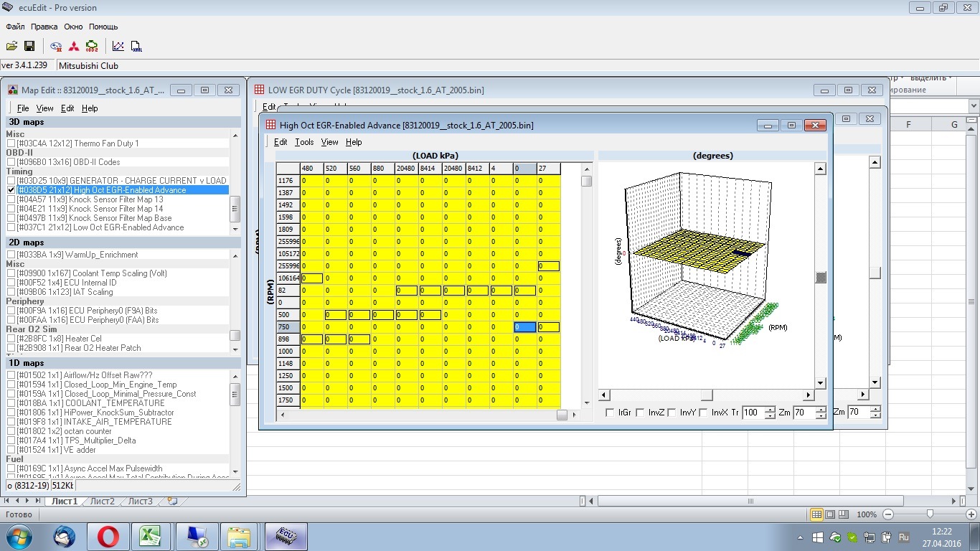The width and height of the screenshot is (980, 551).
Task: Toggle the IrGr checkbox under the graph
Action: tap(610, 413)
